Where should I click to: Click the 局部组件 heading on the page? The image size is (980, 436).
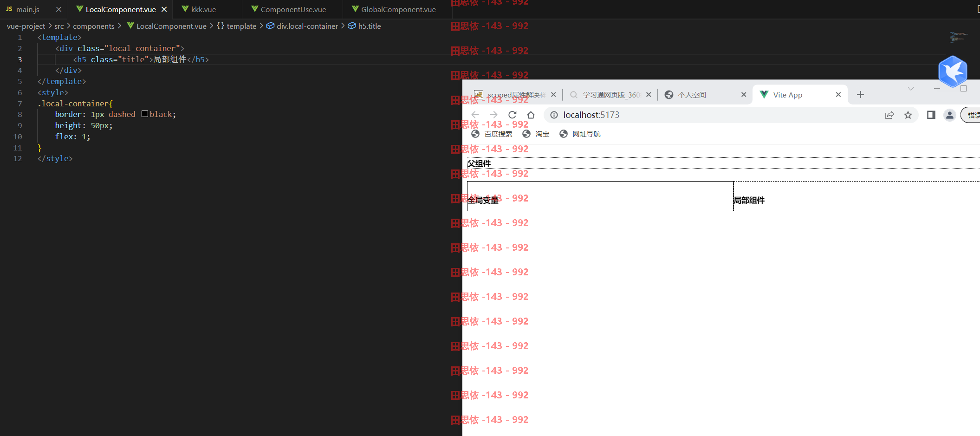[x=749, y=200]
